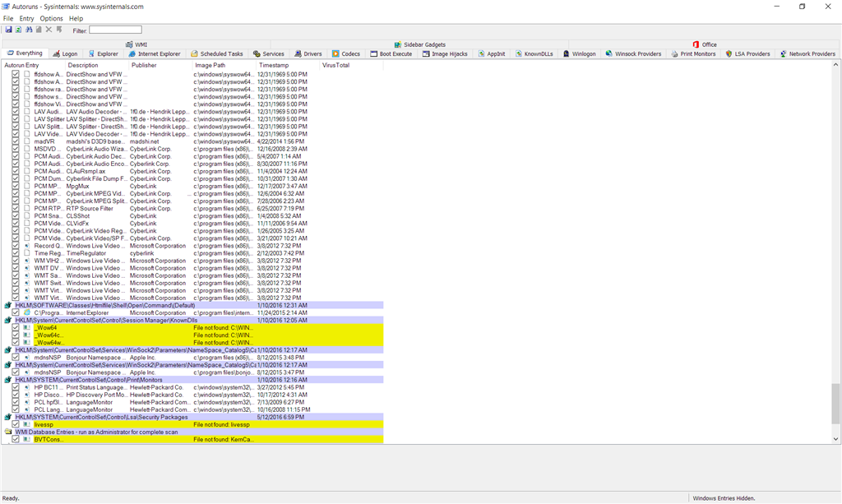
Task: Uncheck the livessp entry checkbox
Action: click(16, 424)
